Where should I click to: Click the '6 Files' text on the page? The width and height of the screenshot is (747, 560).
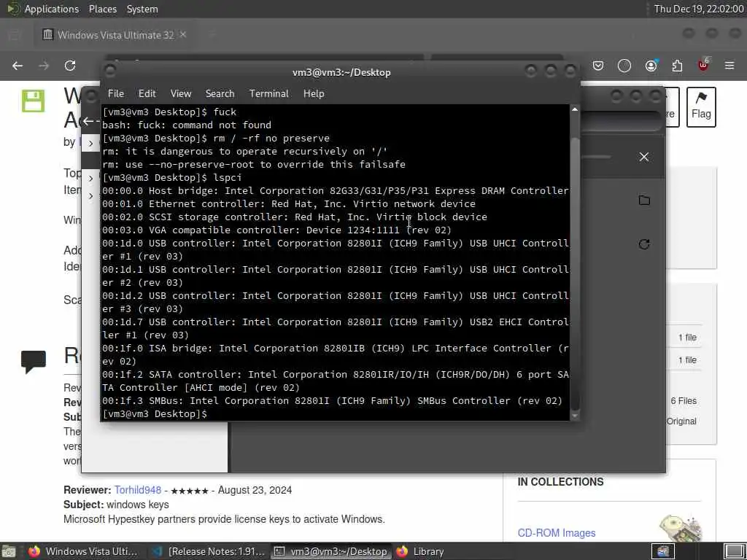684,401
